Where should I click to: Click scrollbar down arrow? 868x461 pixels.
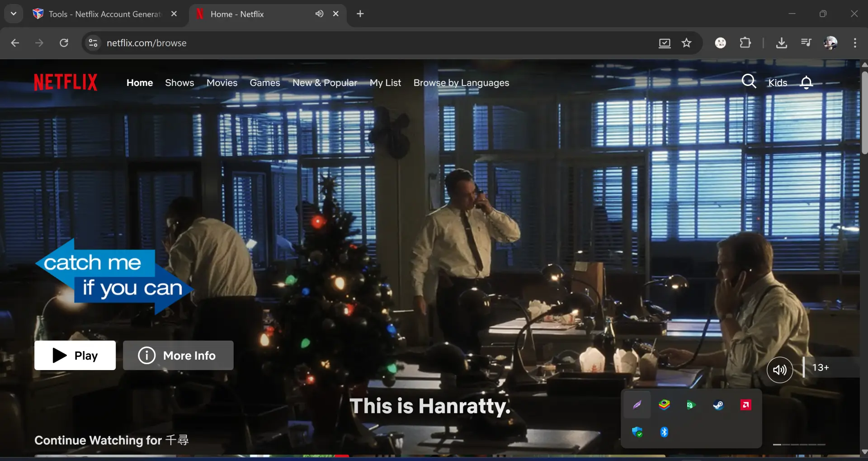864,451
